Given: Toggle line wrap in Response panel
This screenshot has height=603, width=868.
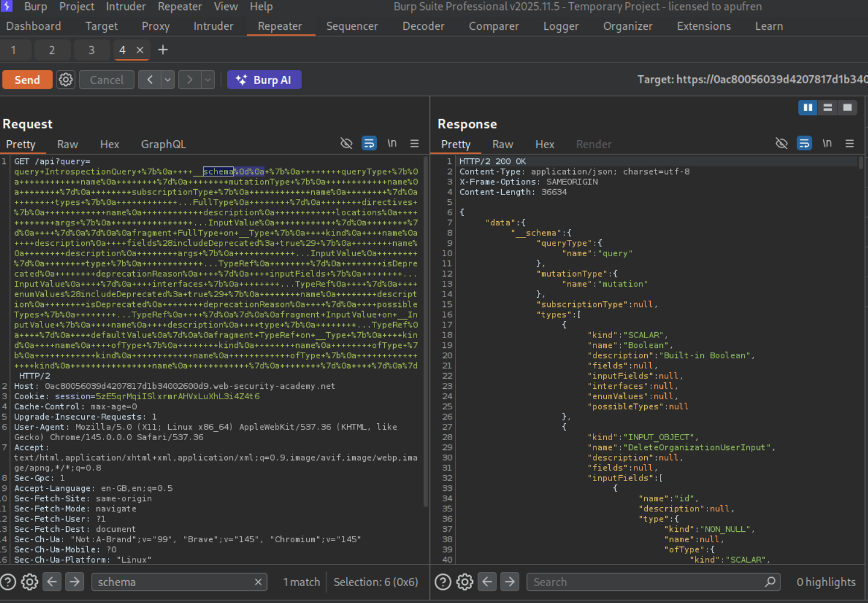Looking at the screenshot, I should pos(804,144).
